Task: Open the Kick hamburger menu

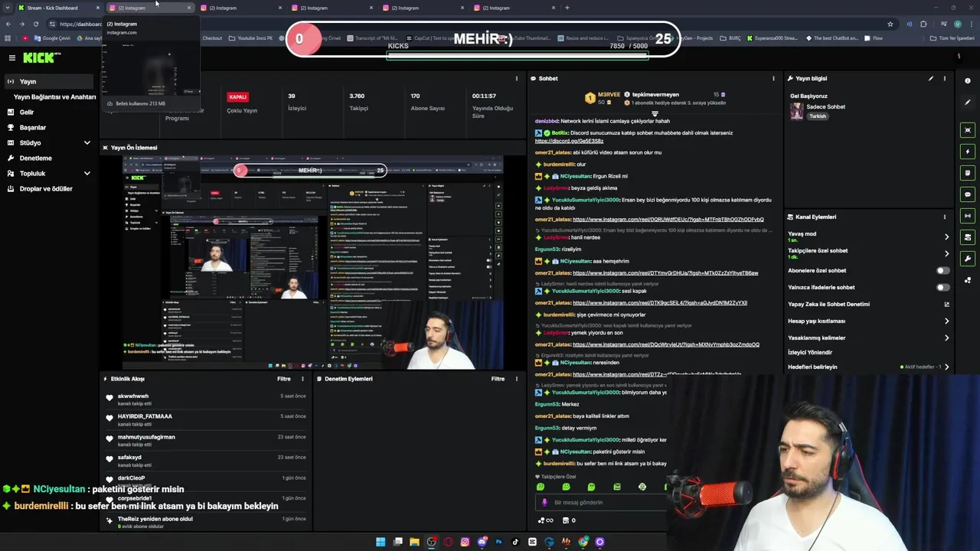Action: 11,57
